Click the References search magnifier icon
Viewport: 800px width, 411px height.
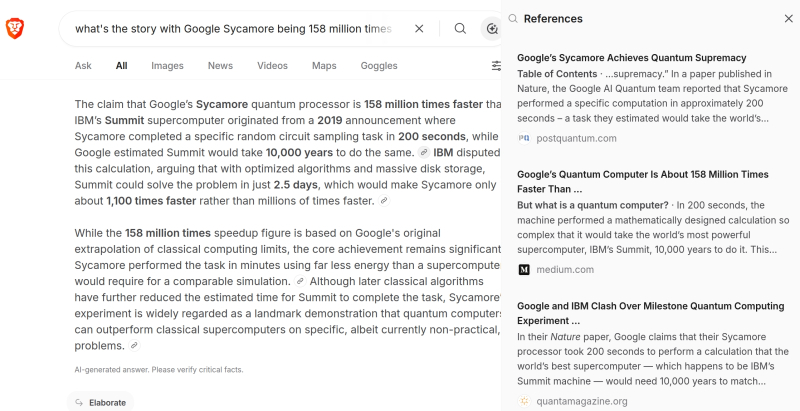click(x=513, y=19)
